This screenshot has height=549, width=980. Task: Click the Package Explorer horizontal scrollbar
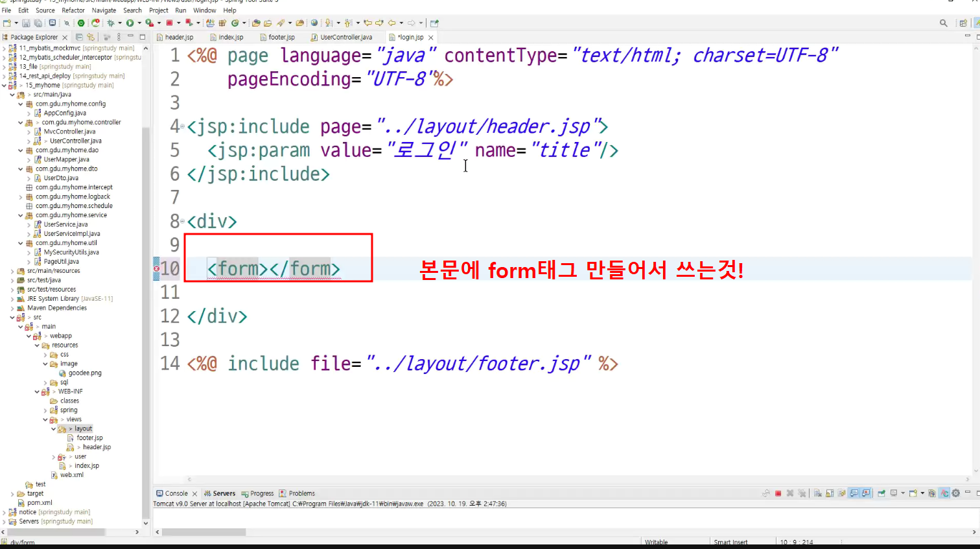click(55, 532)
